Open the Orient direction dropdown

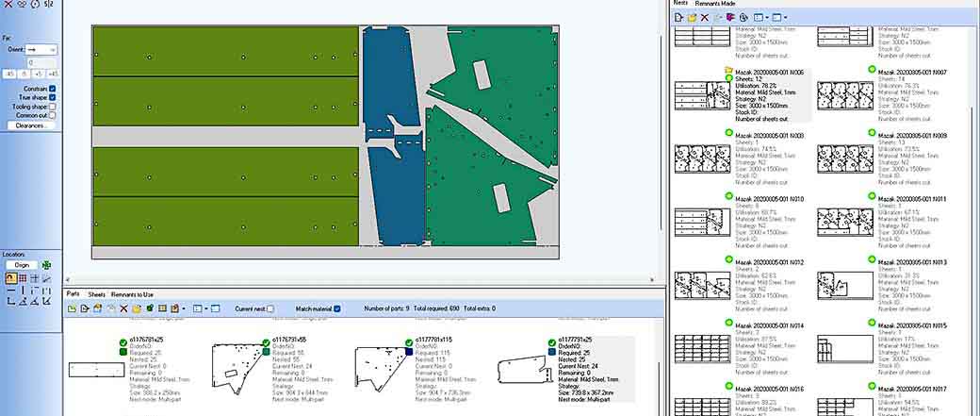point(53,49)
